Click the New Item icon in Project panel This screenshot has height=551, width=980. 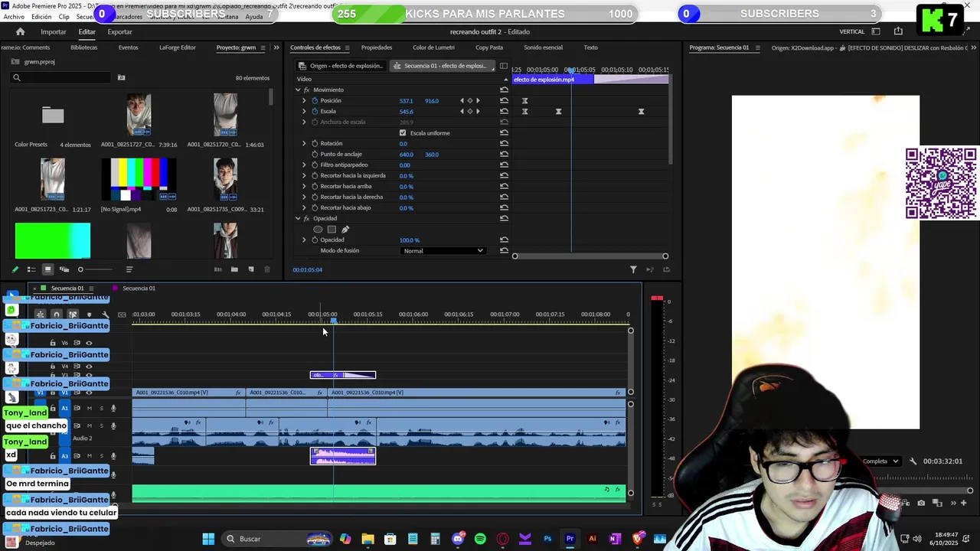(x=250, y=269)
